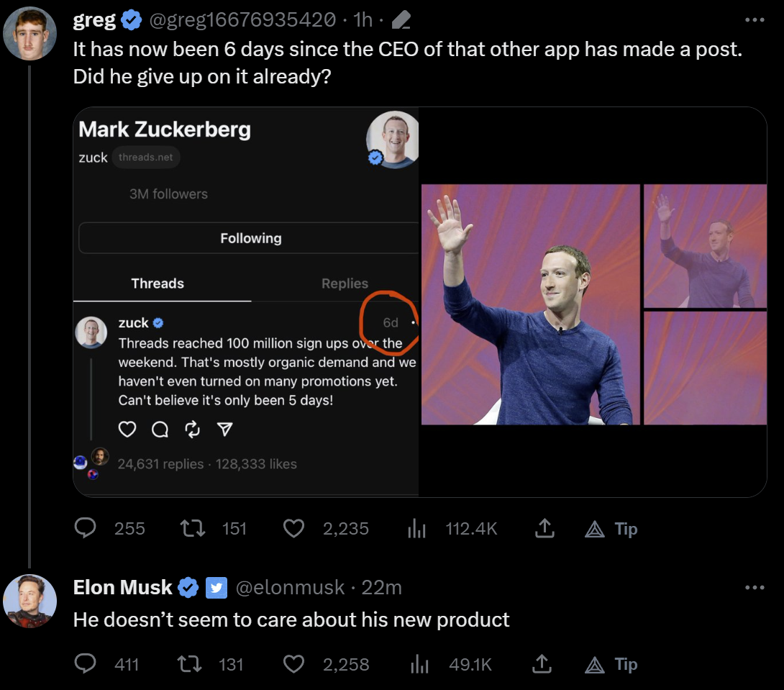Open @greg16676935420 profile link
The width and height of the screenshot is (784, 690).
242,20
